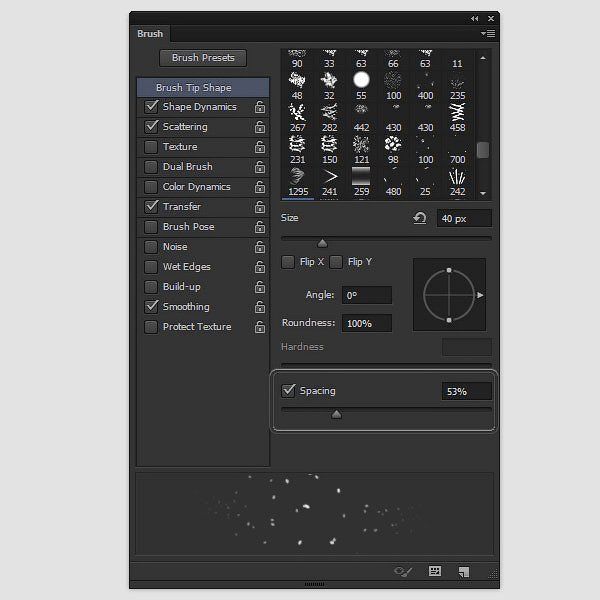Lock the Transfer settings
Viewport: 600px width, 600px height.
(260, 207)
